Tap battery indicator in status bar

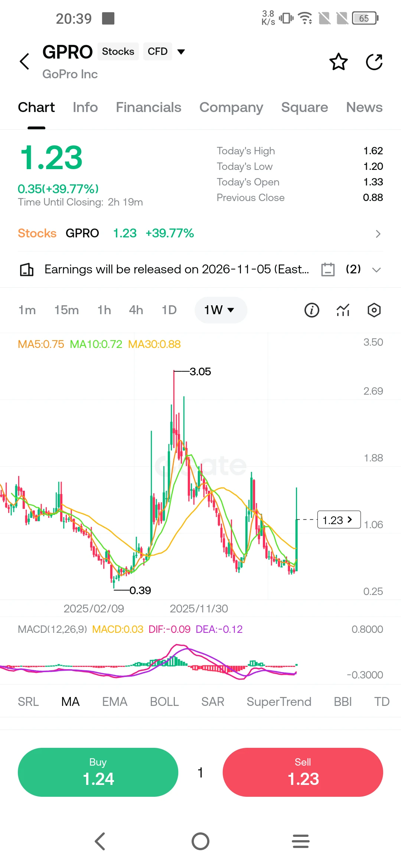point(365,18)
